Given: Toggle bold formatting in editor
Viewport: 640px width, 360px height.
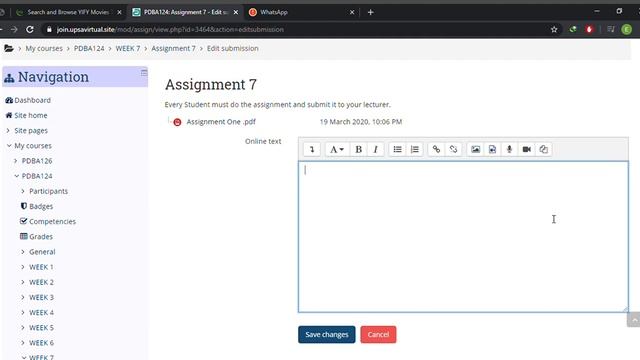Looking at the screenshot, I should [x=358, y=149].
